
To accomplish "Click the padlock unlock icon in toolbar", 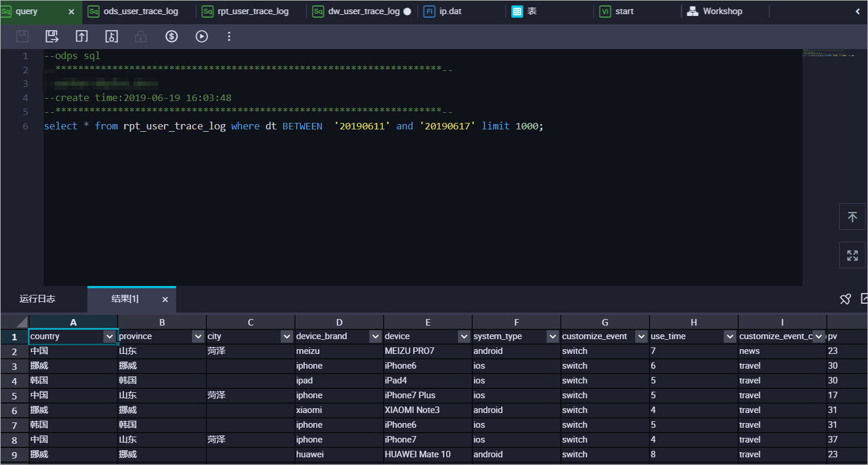I will click(141, 37).
